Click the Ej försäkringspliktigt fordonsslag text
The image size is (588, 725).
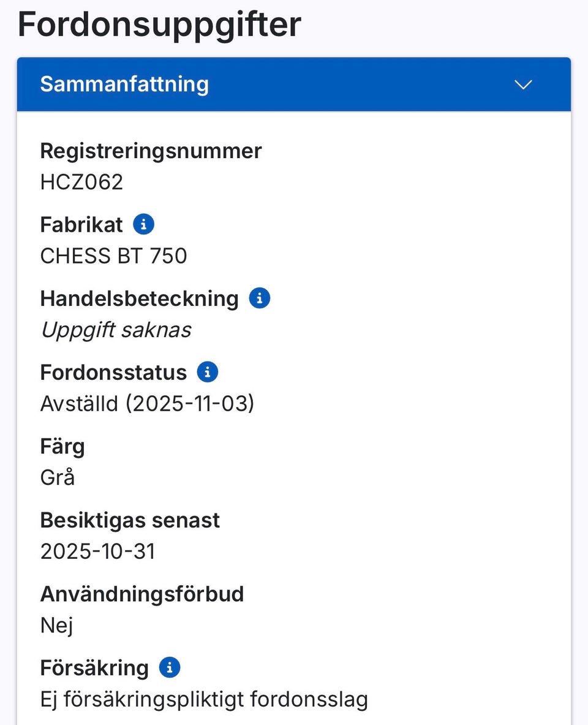click(204, 699)
